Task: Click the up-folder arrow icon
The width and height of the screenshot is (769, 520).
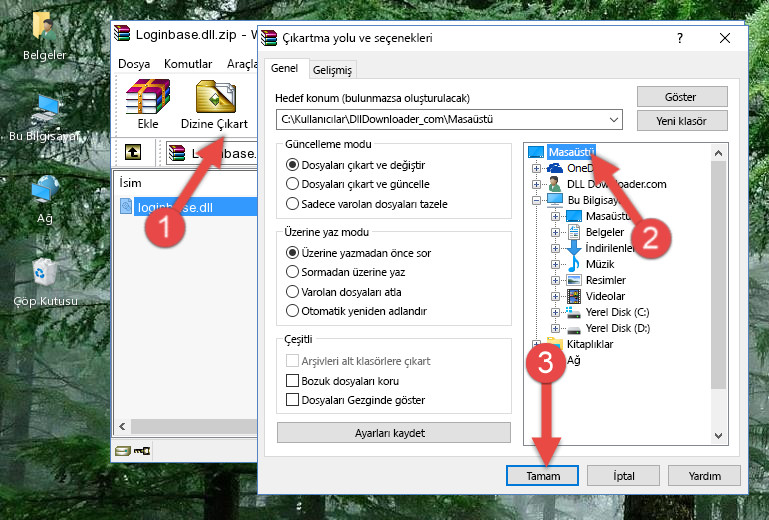Action: click(132, 153)
